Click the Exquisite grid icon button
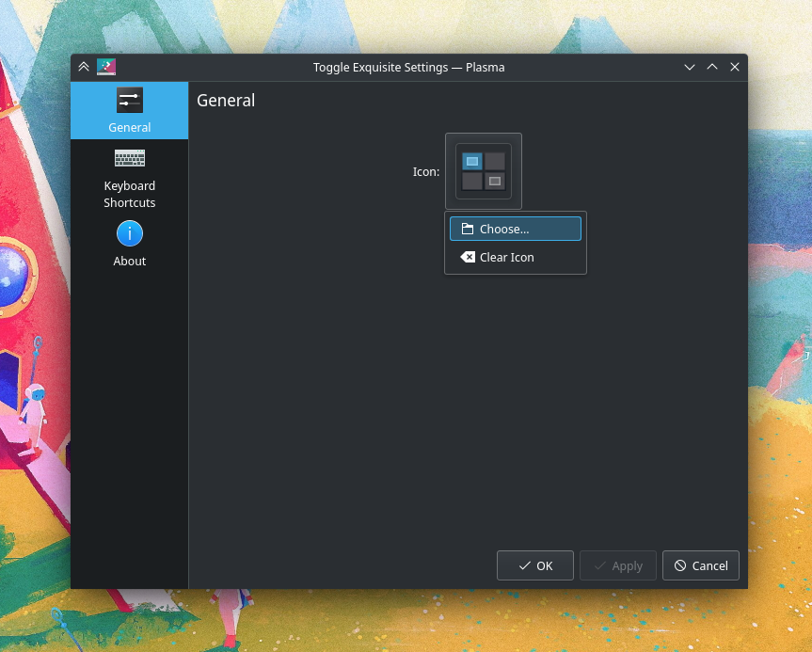812x652 pixels. pyautogui.click(x=484, y=171)
